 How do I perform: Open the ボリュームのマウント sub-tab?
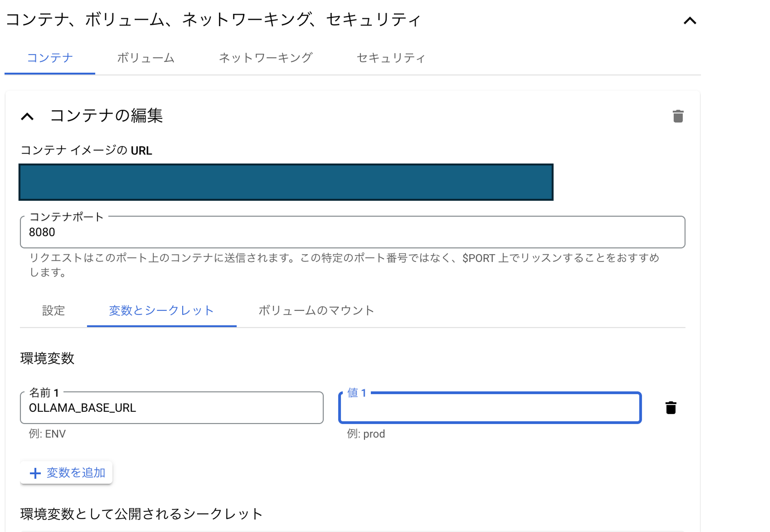point(316,311)
